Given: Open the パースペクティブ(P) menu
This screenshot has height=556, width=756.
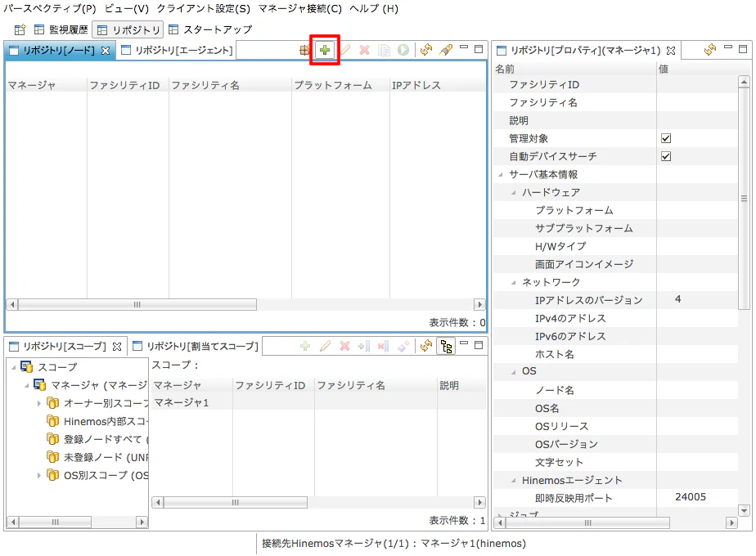Looking at the screenshot, I should pyautogui.click(x=50, y=9).
